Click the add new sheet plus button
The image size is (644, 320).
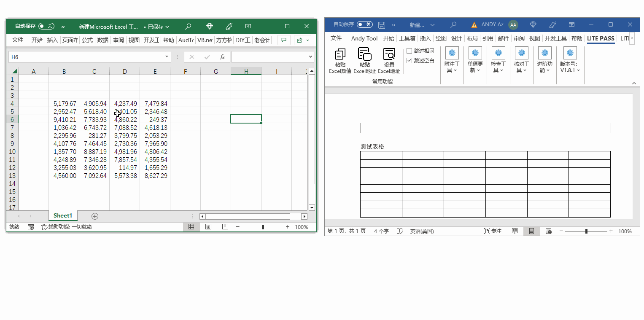(95, 216)
